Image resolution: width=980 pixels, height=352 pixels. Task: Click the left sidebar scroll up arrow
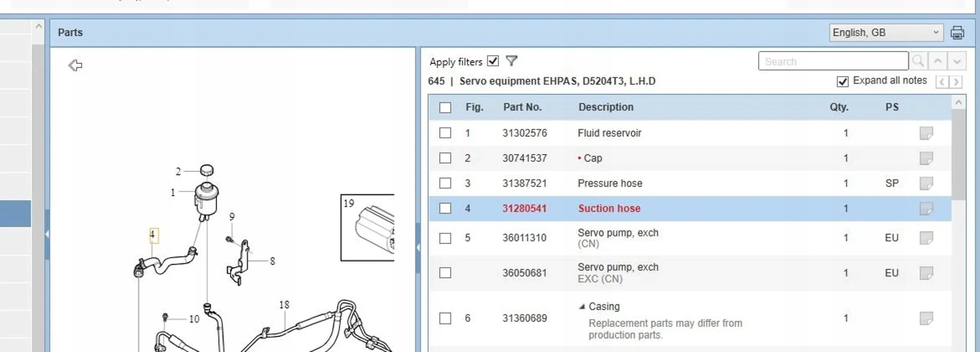click(38, 27)
